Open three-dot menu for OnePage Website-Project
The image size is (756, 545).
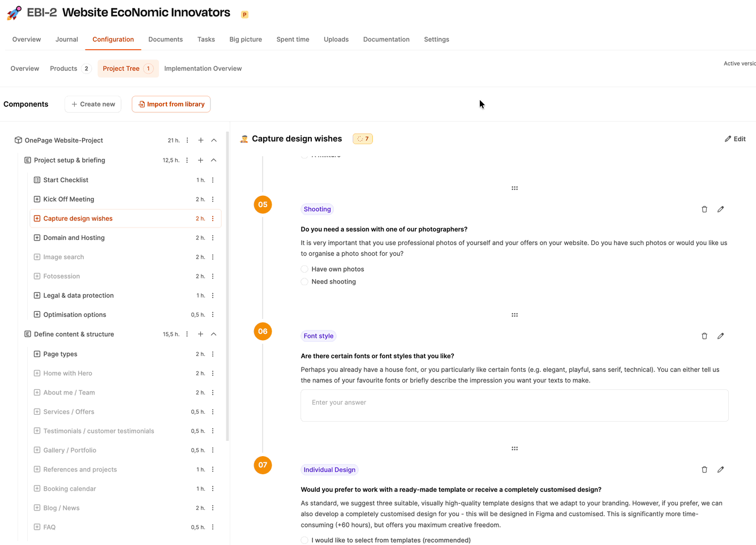pyautogui.click(x=187, y=140)
